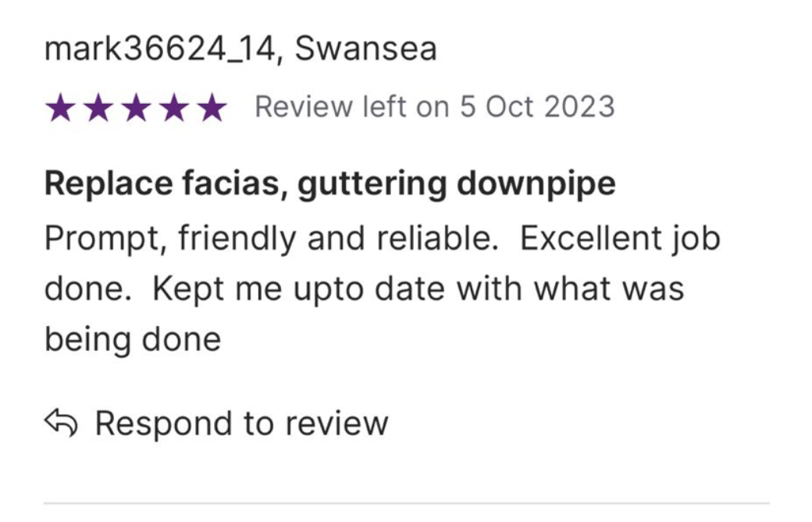812x522 pixels.
Task: Click the Replace facias, guttering downpipe title
Action: click(x=329, y=184)
